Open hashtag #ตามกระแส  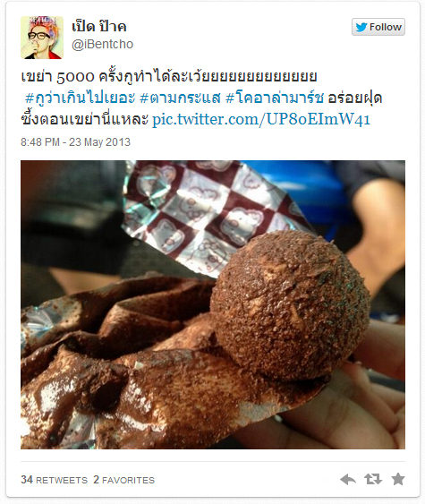pyautogui.click(x=181, y=98)
